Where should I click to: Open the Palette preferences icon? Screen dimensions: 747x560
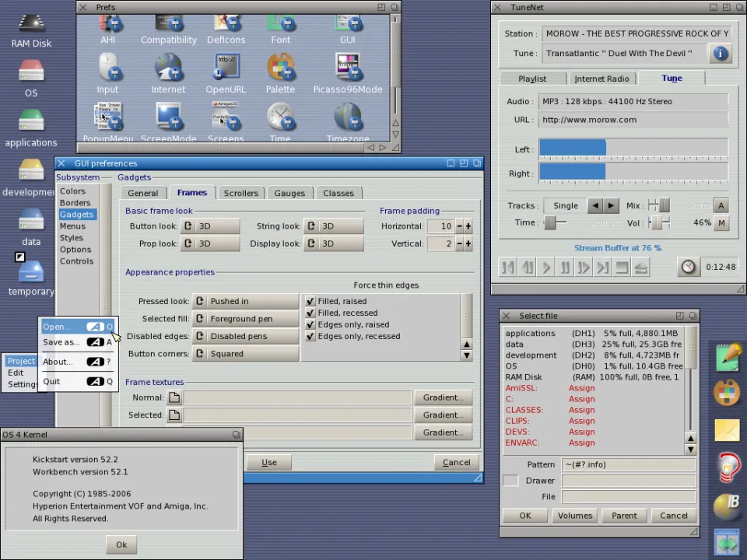(280, 68)
